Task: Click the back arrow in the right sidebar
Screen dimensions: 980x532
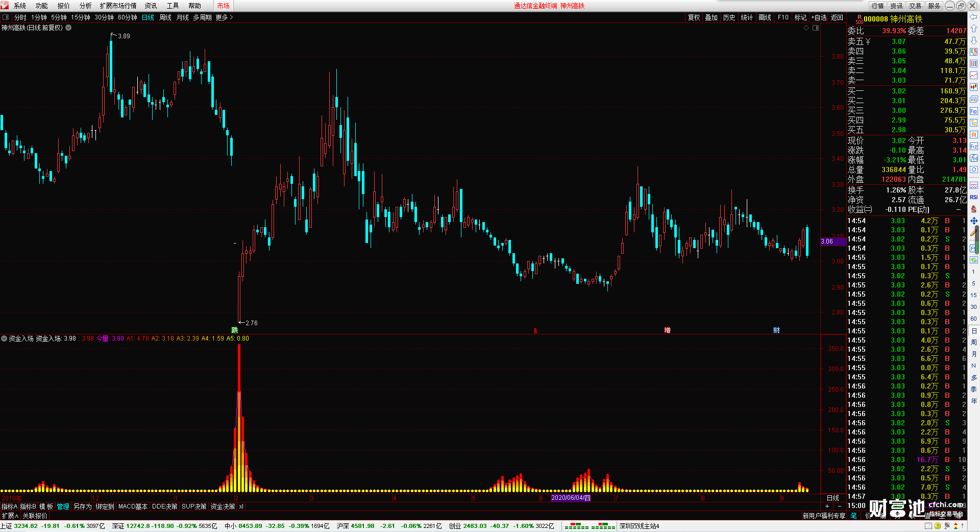Action: coord(974,17)
